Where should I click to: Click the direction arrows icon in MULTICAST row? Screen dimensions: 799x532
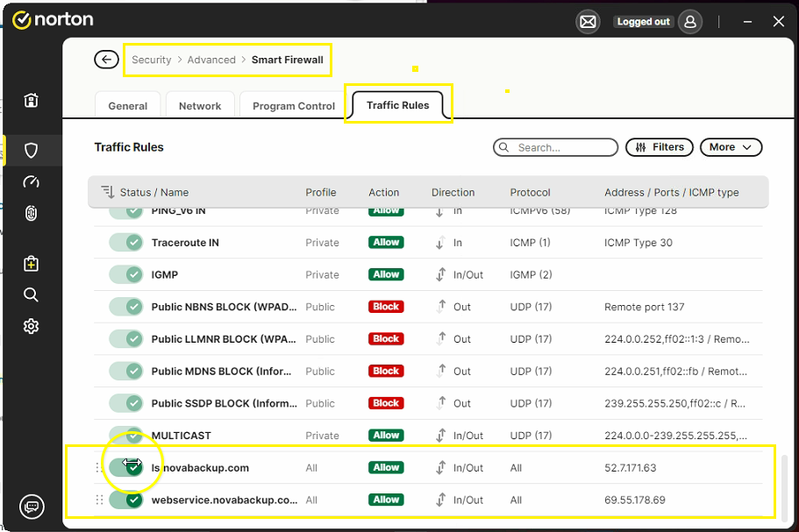tap(441, 436)
